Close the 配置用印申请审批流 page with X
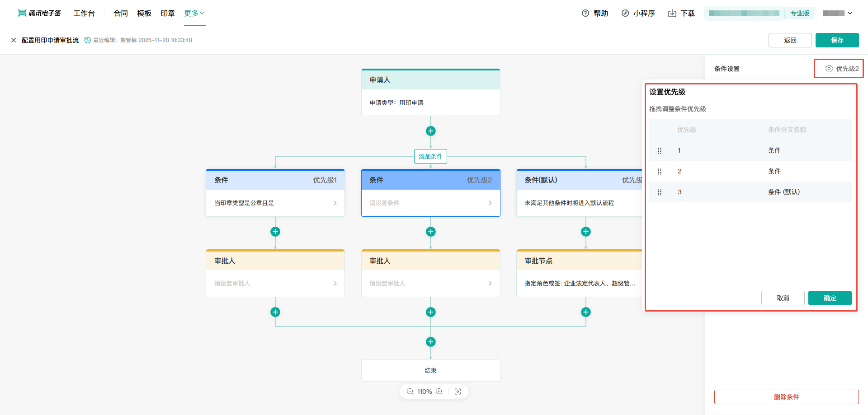This screenshot has height=415, width=868. click(14, 40)
